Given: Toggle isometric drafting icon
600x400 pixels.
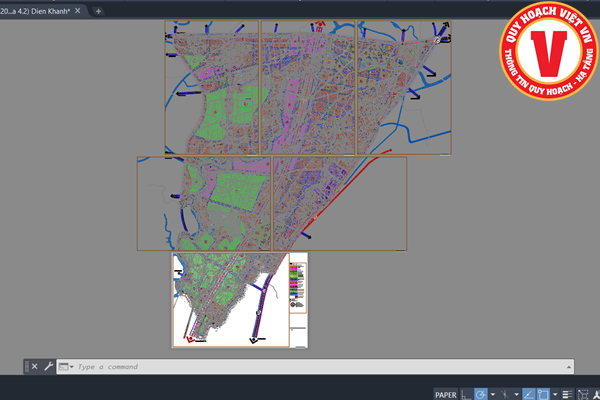Looking at the screenshot, I should (504, 394).
